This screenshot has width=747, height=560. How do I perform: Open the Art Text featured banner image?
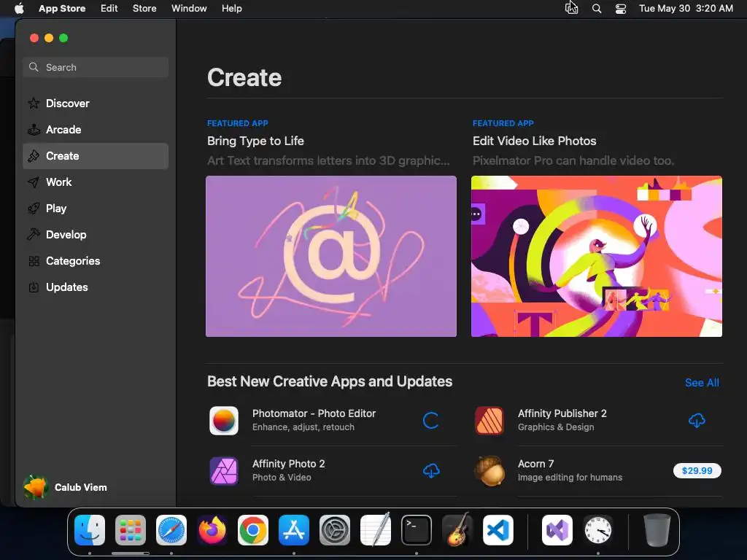coord(331,256)
